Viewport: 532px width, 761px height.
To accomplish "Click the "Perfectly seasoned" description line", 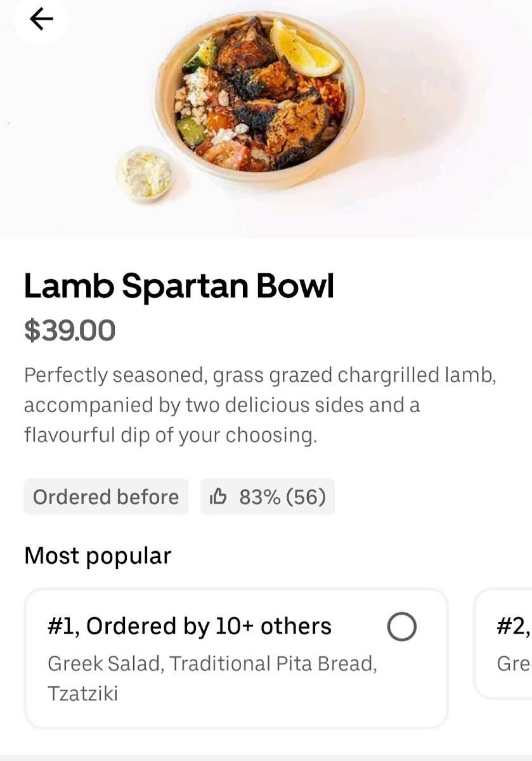I will (x=259, y=375).
